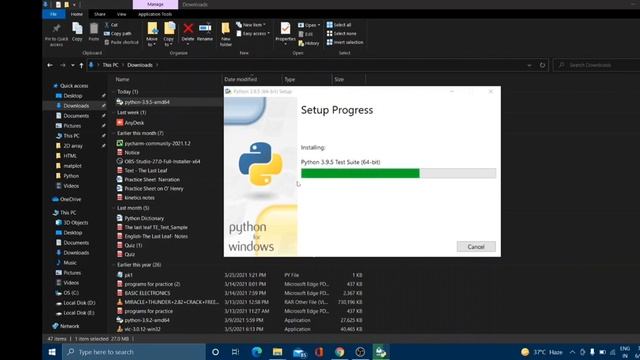The height and width of the screenshot is (360, 640).
Task: Open Google Chrome from taskbar
Action: pyautogui.click(x=339, y=352)
